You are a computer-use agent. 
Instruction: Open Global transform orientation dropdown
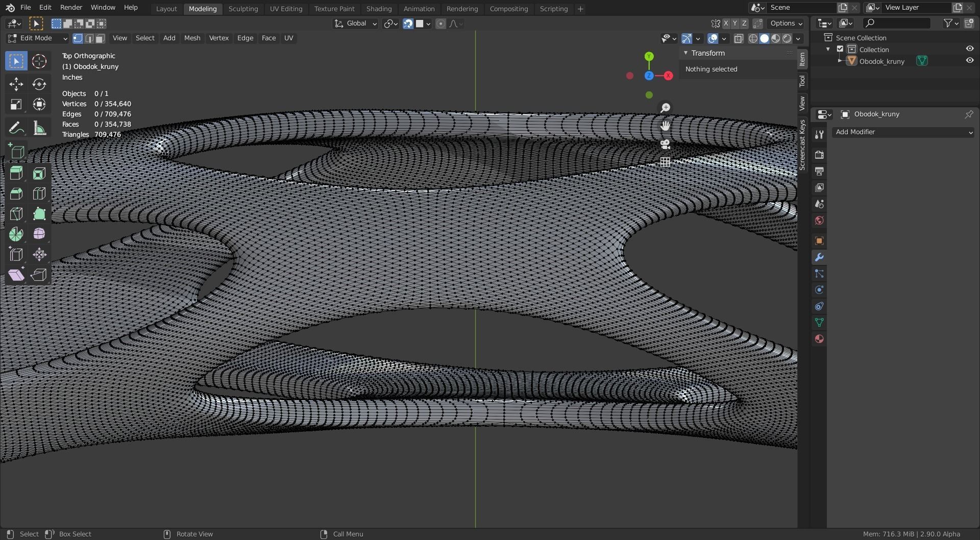[x=356, y=23]
